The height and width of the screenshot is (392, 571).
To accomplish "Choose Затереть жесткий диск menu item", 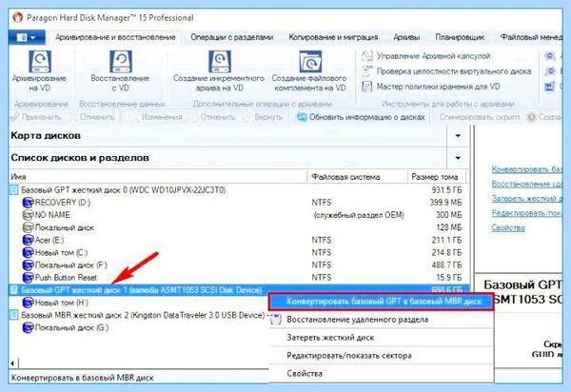I will (x=382, y=338).
